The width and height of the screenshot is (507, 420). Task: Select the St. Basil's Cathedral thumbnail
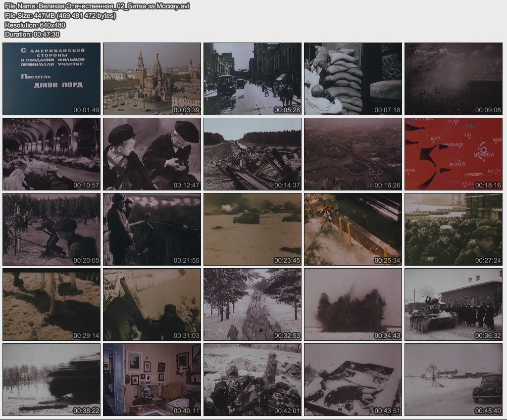[x=152, y=79]
